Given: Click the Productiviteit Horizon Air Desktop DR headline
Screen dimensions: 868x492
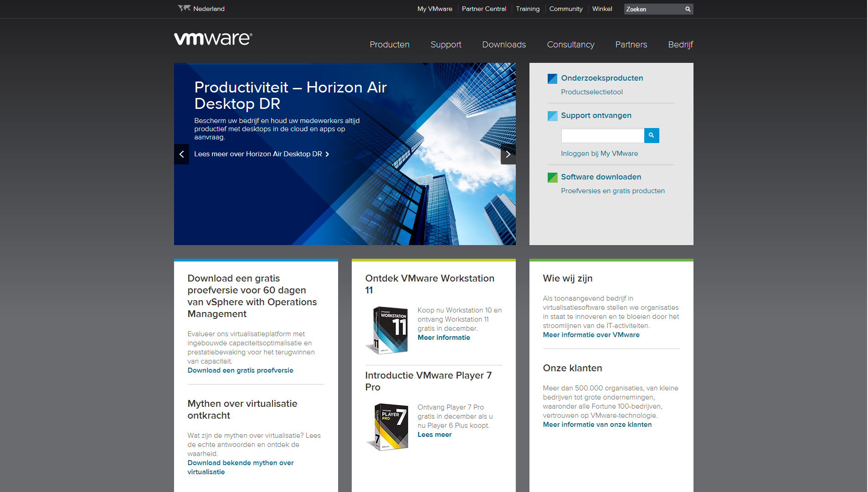Looking at the screenshot, I should 290,95.
